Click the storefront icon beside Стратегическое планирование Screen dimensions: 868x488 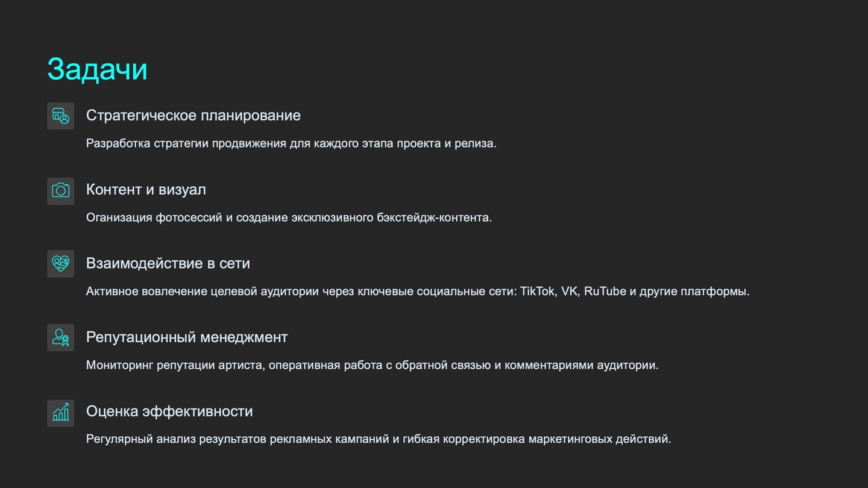click(60, 116)
